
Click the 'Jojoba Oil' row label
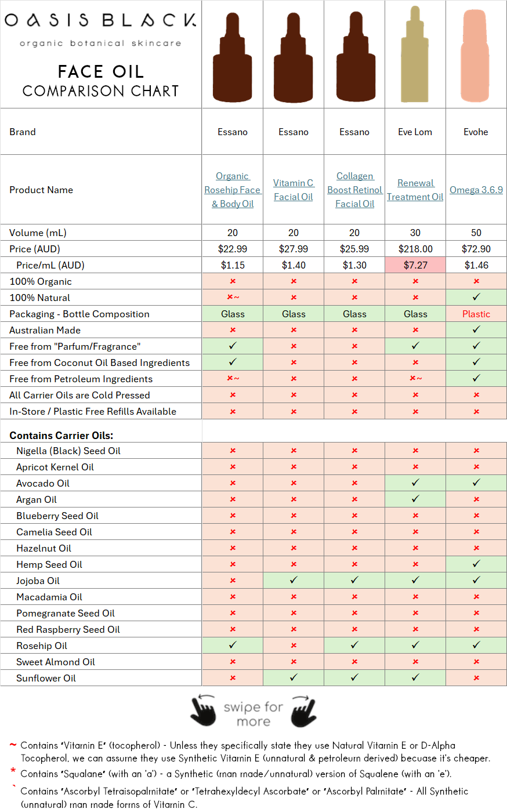point(38,581)
